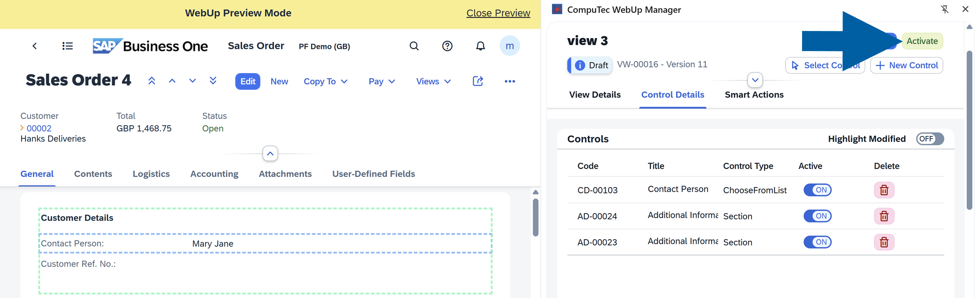Open the main menu list icon

(67, 46)
